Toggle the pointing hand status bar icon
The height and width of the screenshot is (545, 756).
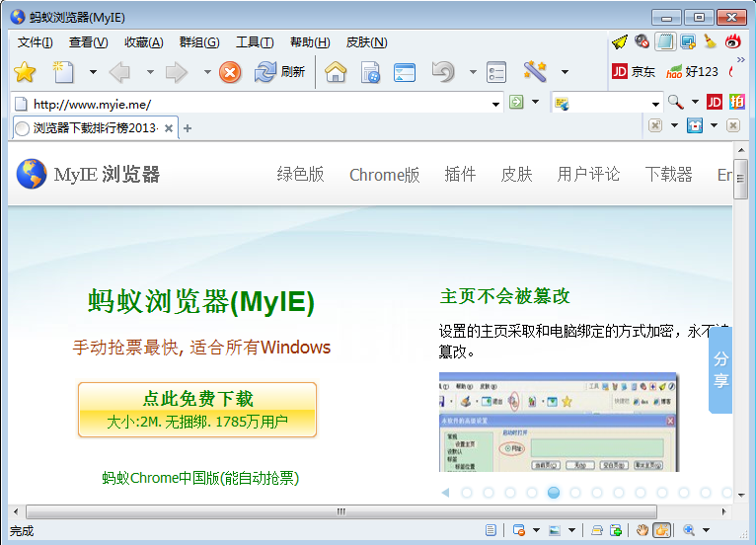point(661,530)
